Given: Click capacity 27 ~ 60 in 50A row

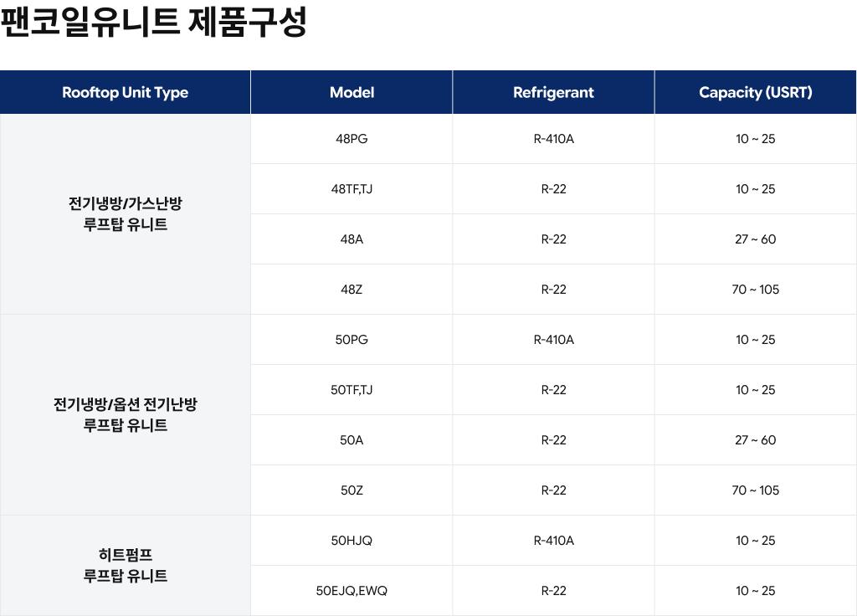Looking at the screenshot, I should tap(756, 440).
